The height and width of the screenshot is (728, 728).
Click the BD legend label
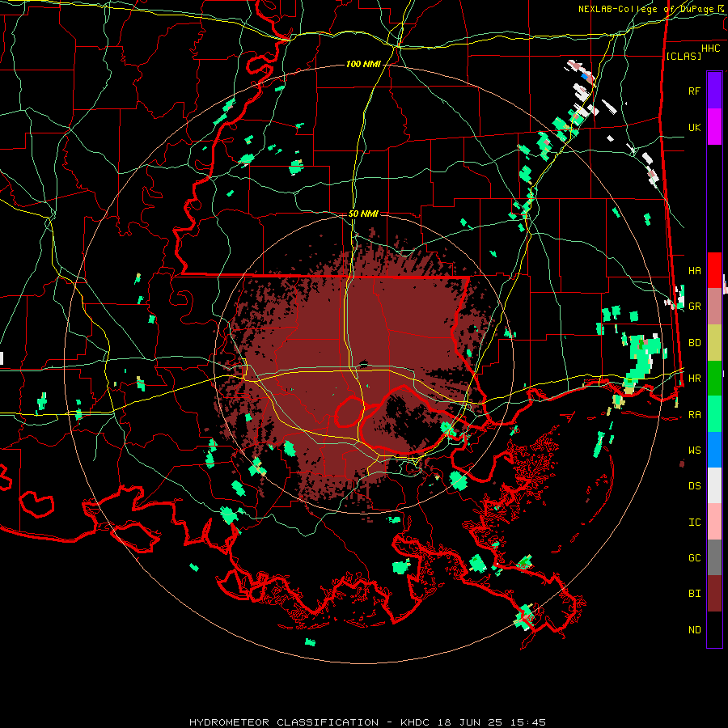tap(695, 343)
